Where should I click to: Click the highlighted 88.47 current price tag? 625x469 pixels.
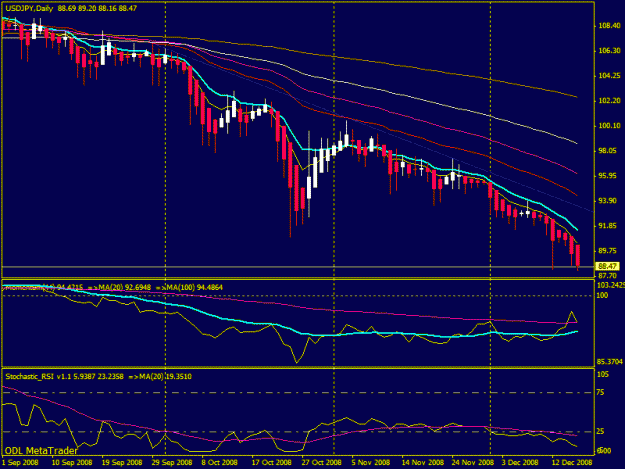pyautogui.click(x=607, y=266)
